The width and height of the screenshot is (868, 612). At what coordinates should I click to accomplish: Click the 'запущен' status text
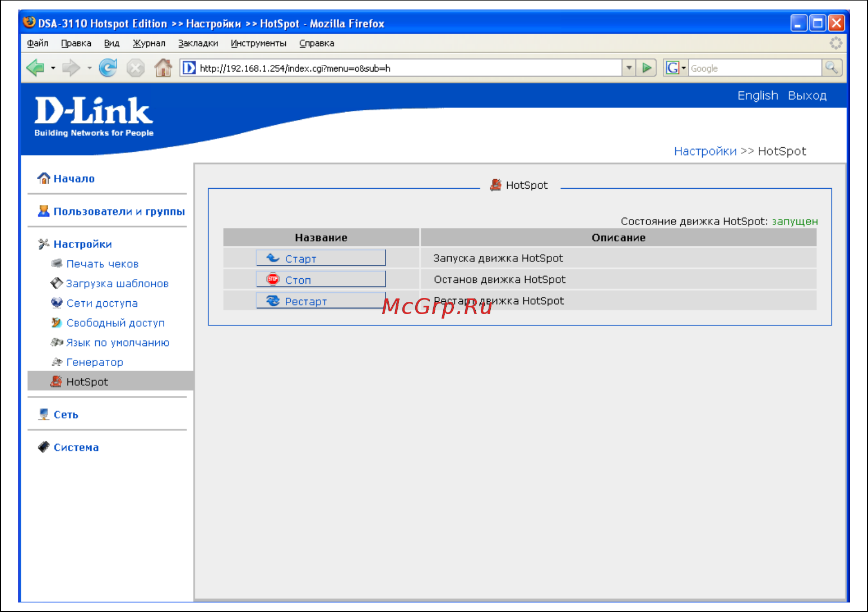795,221
